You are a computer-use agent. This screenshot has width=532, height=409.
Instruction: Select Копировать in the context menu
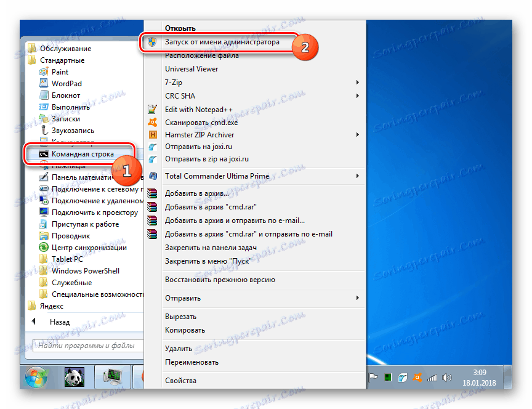pyautogui.click(x=185, y=330)
